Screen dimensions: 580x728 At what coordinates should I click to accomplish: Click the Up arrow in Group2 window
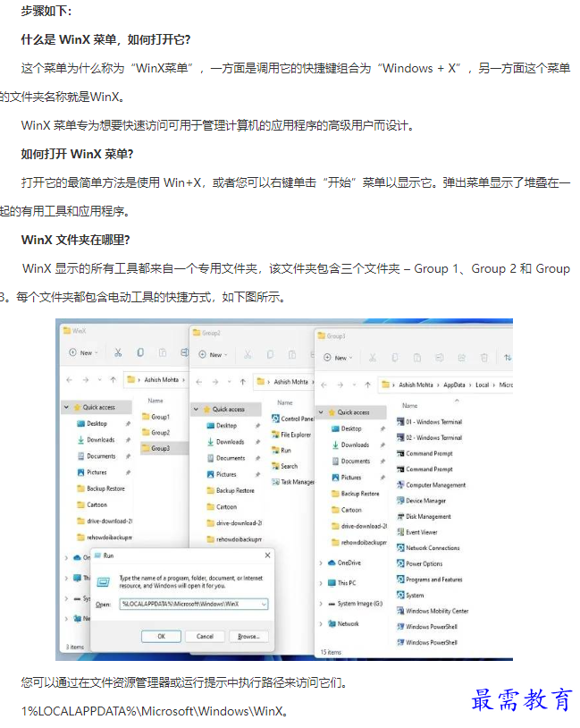(x=243, y=382)
